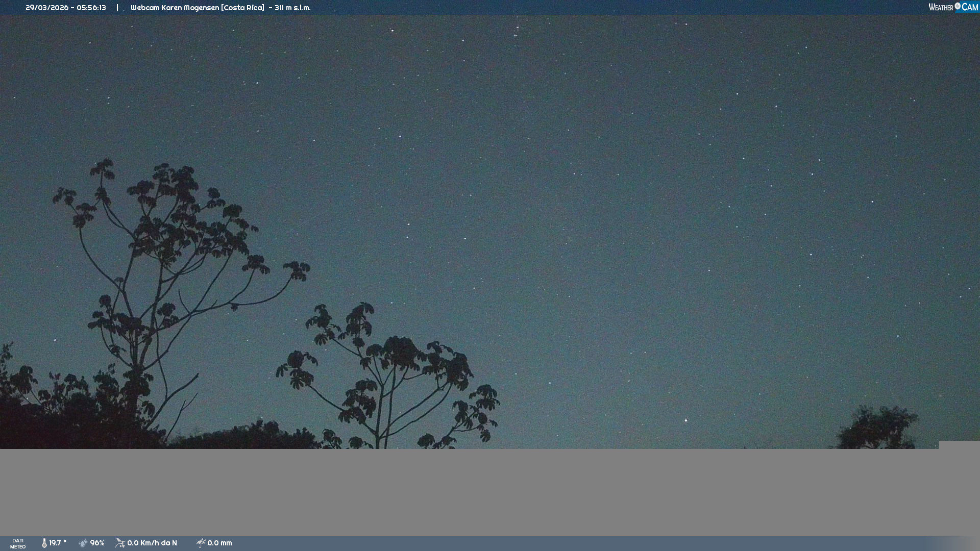This screenshot has width=980, height=551.
Task: Click the 0.0 Km/h da N wind reading
Action: [152, 543]
